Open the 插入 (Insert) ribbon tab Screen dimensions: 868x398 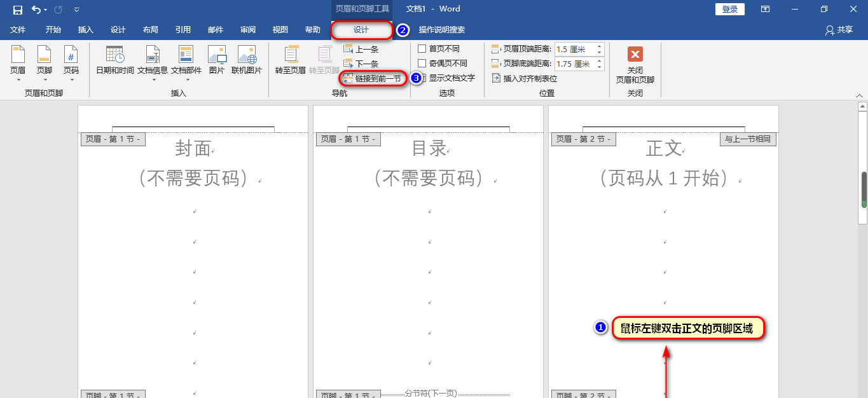pyautogui.click(x=85, y=30)
